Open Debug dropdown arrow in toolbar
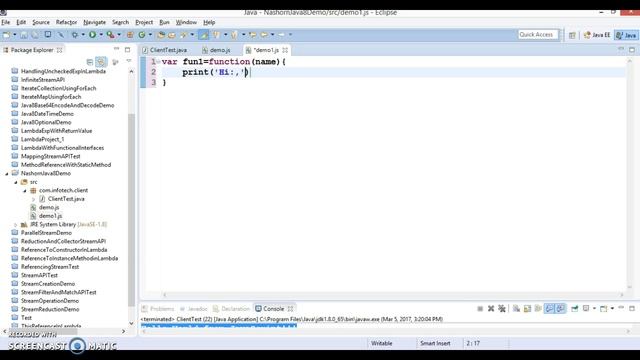Screen dimensions: 640x360 (83, 35)
